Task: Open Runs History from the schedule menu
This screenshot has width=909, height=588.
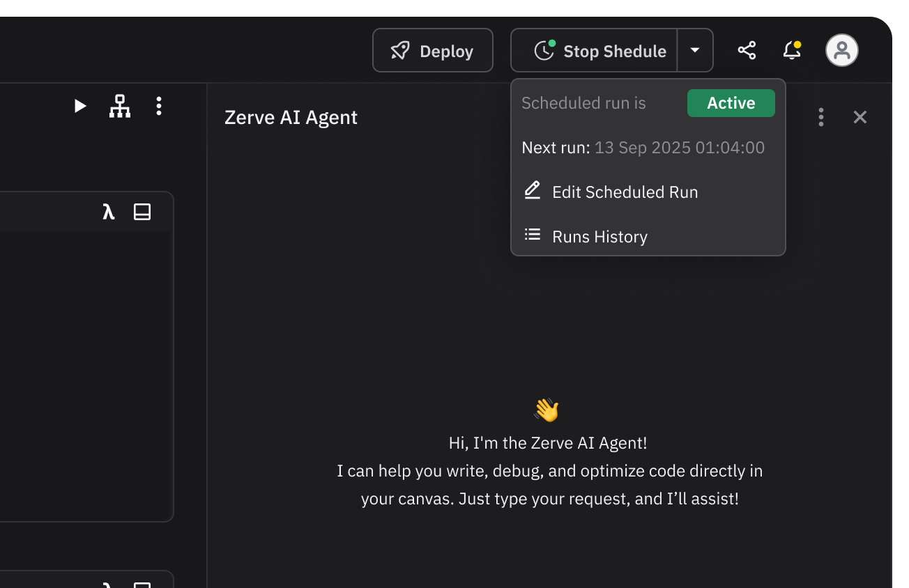Action: 599,237
